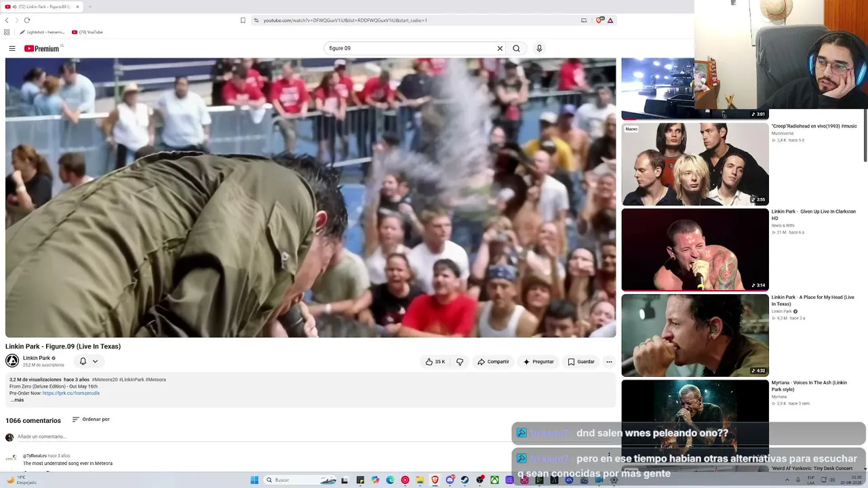The width and height of the screenshot is (868, 488).
Task: Click the video title 'Linkin Park - Figure.09 (Live In Texas)'
Action: (63, 346)
